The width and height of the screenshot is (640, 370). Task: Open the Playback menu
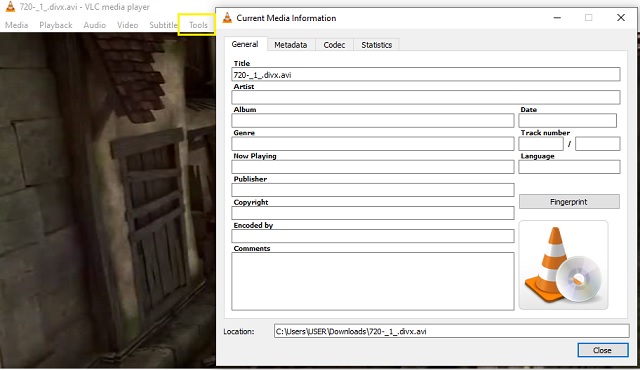[x=56, y=25]
